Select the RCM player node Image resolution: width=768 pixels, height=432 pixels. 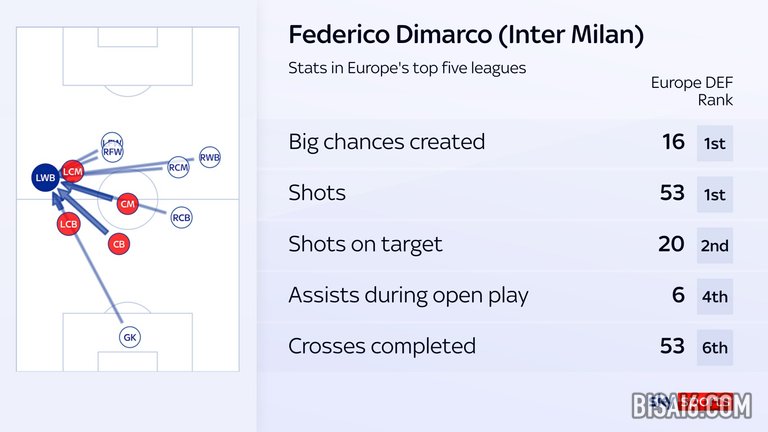coord(178,167)
